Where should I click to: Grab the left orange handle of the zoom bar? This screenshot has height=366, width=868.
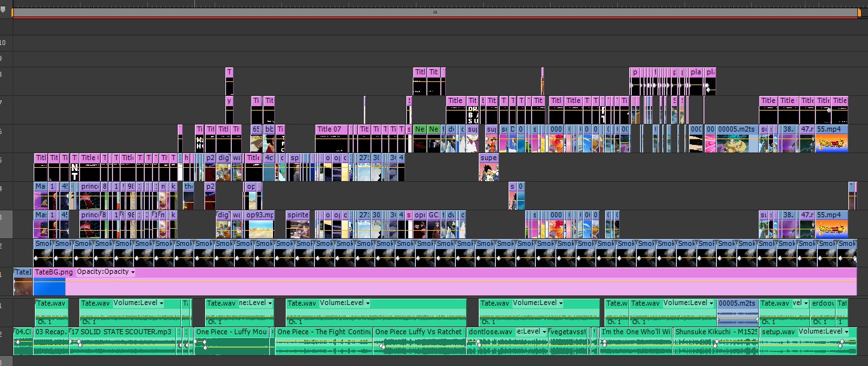point(13,12)
